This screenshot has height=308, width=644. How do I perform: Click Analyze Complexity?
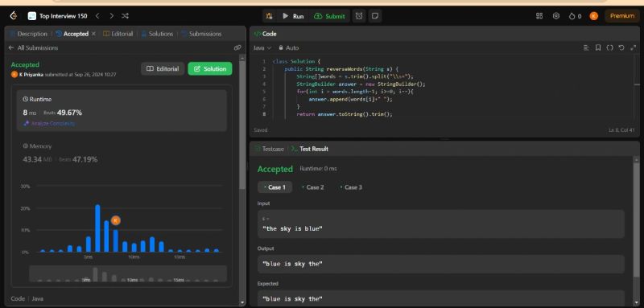click(49, 123)
